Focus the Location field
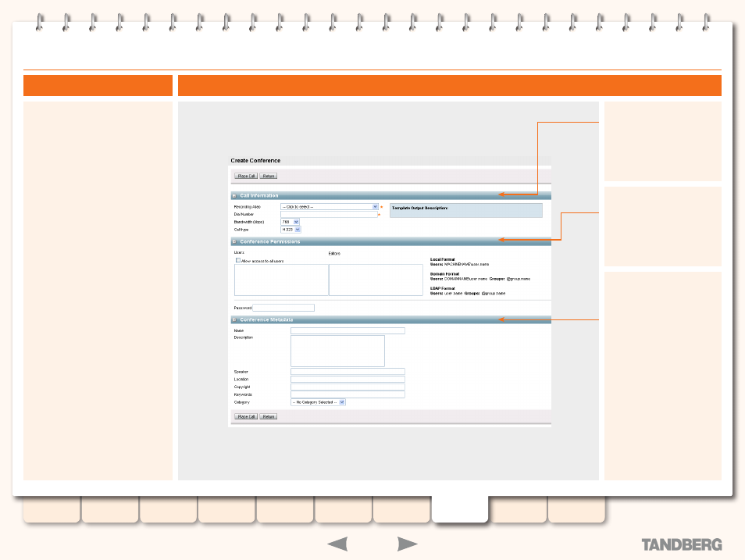 348,380
